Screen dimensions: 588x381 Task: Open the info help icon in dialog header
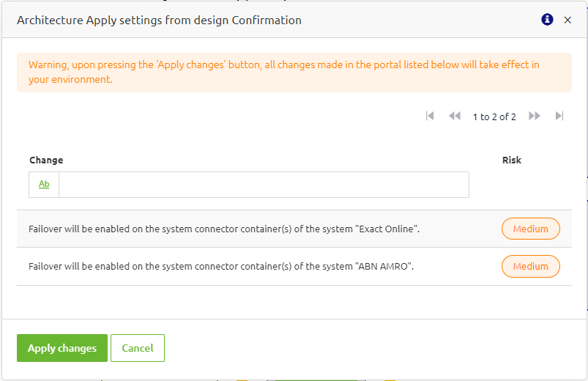pyautogui.click(x=547, y=20)
